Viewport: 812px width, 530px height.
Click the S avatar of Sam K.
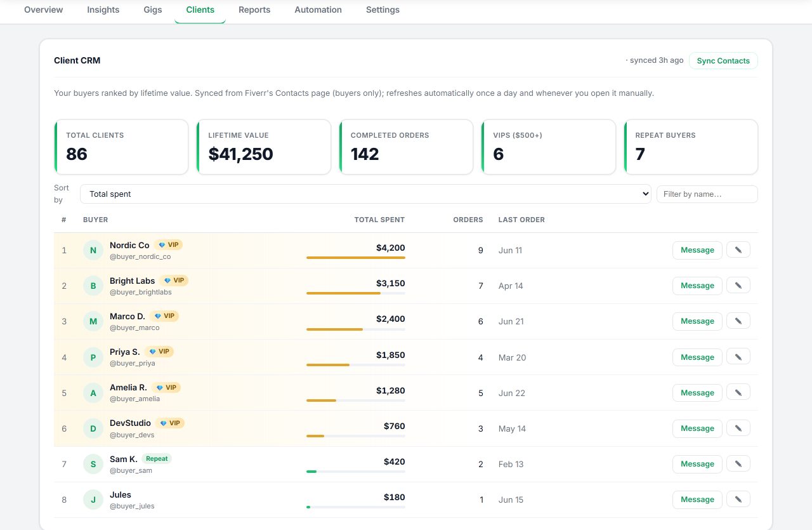[93, 464]
